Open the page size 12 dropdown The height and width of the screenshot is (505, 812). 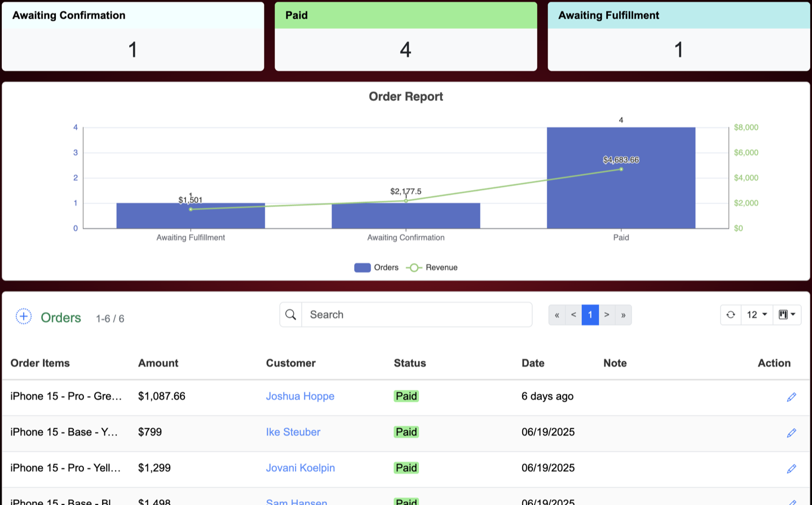[757, 314]
